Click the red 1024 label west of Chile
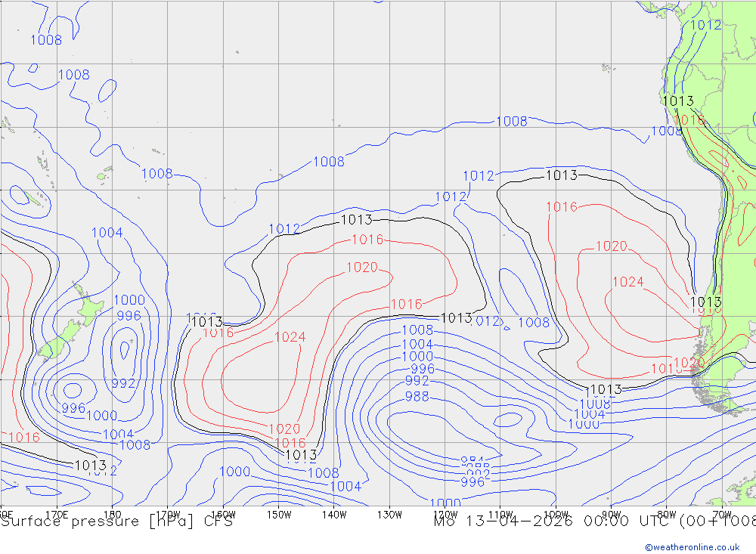 [627, 282]
